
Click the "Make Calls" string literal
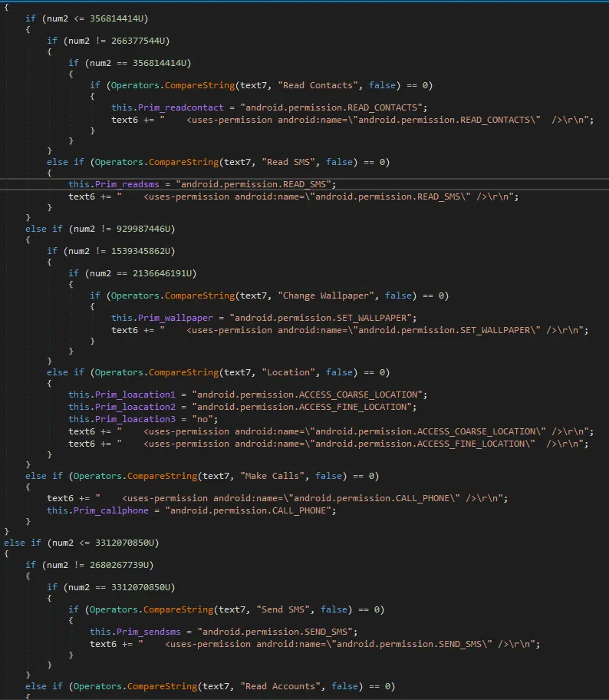point(285,476)
